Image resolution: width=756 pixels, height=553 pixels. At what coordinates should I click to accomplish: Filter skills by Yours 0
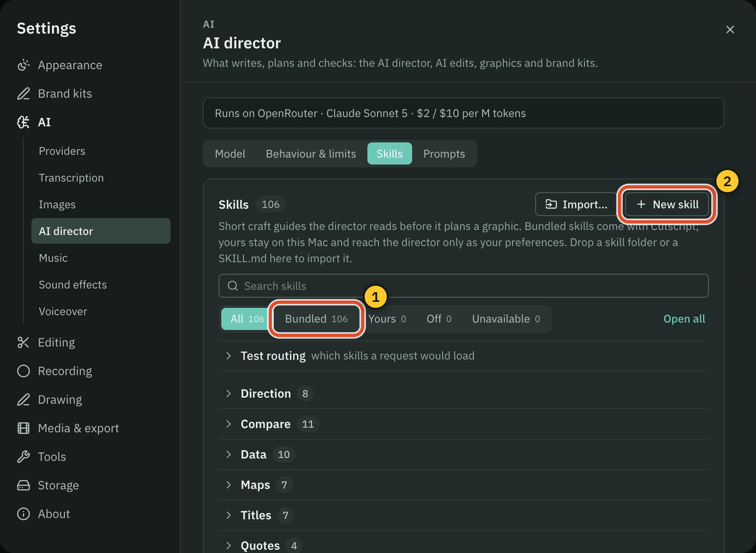tap(387, 319)
